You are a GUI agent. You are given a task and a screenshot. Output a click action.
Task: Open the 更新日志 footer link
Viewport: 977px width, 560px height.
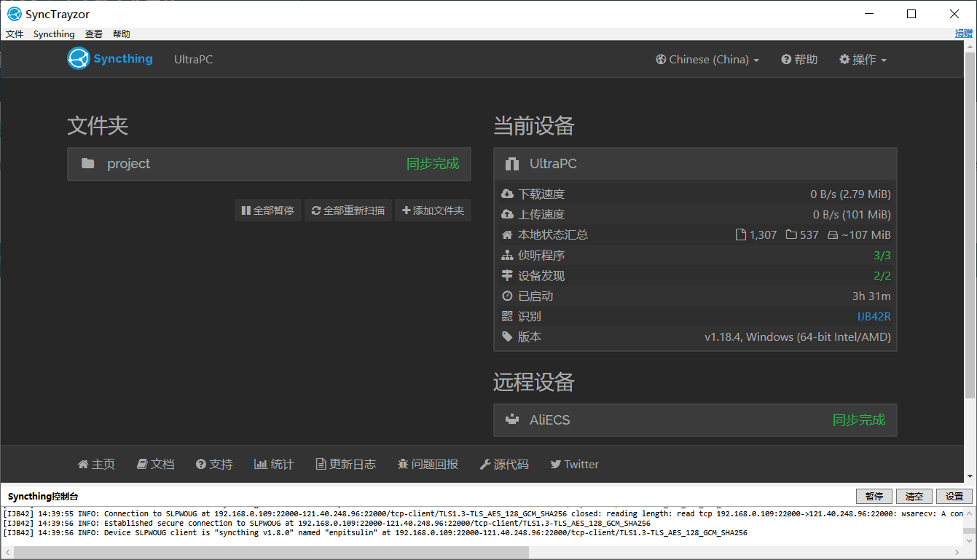tap(346, 465)
